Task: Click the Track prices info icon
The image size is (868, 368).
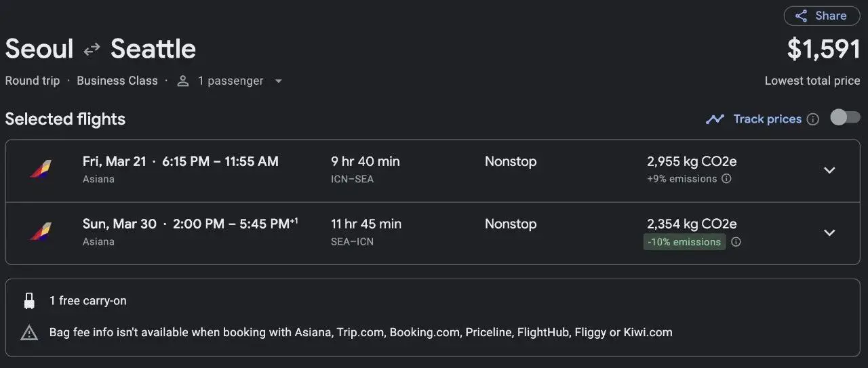Action: click(x=813, y=119)
